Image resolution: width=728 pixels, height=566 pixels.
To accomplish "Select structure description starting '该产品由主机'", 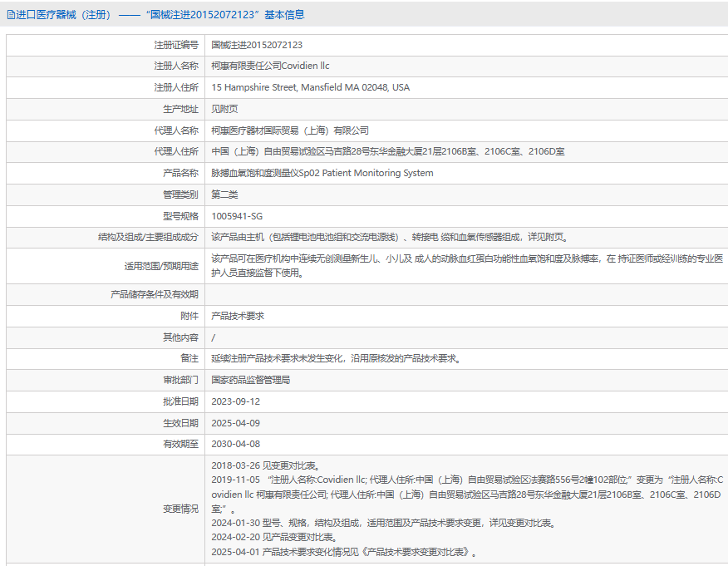I will 390,237.
